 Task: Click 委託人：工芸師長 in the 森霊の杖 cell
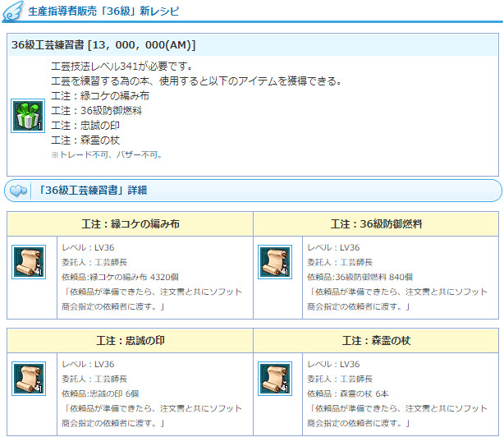[340, 379]
